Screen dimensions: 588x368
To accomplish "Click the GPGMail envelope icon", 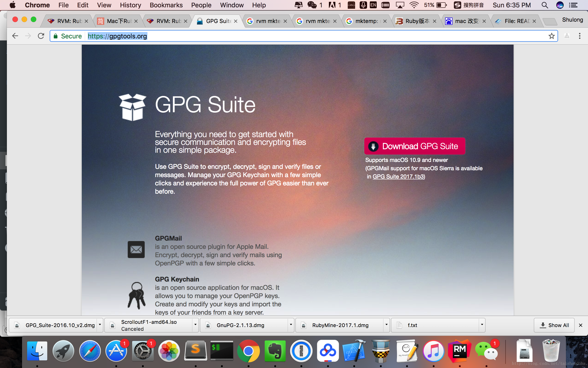I will (136, 250).
